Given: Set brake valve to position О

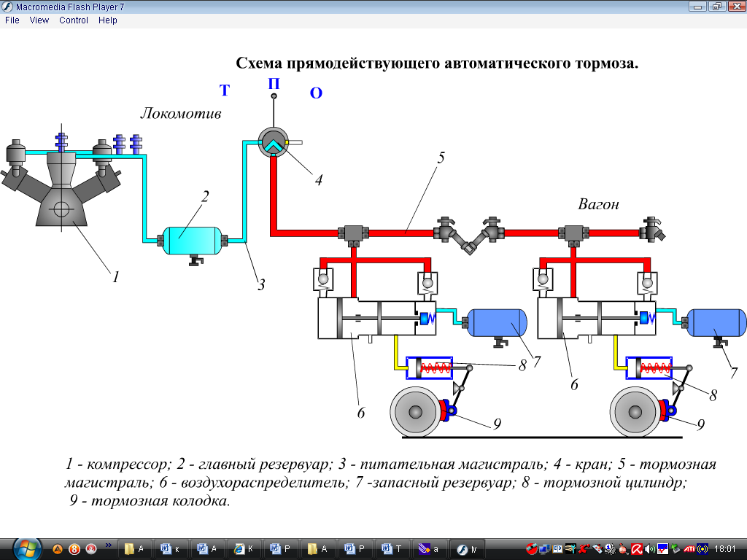Looking at the screenshot, I should click(316, 93).
